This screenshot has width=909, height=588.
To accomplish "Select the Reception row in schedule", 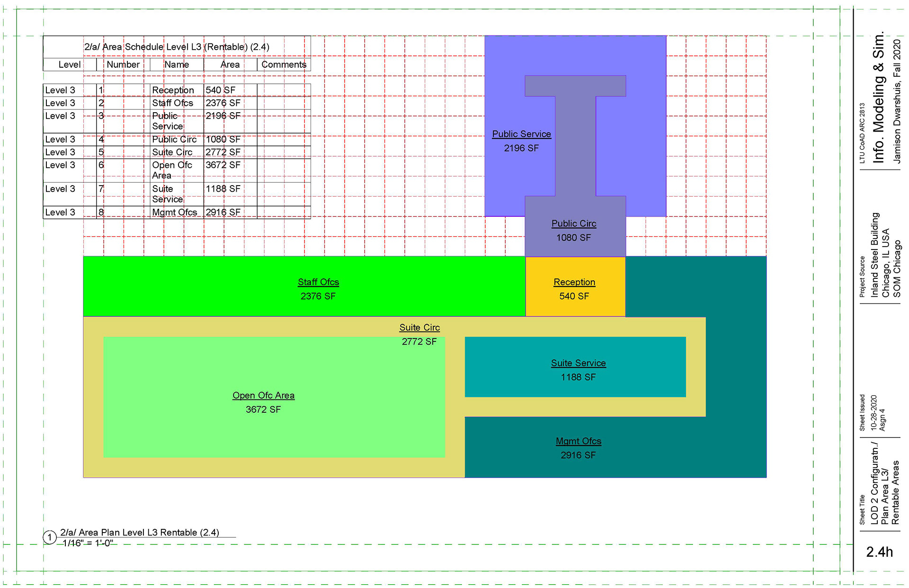I will pos(173,90).
